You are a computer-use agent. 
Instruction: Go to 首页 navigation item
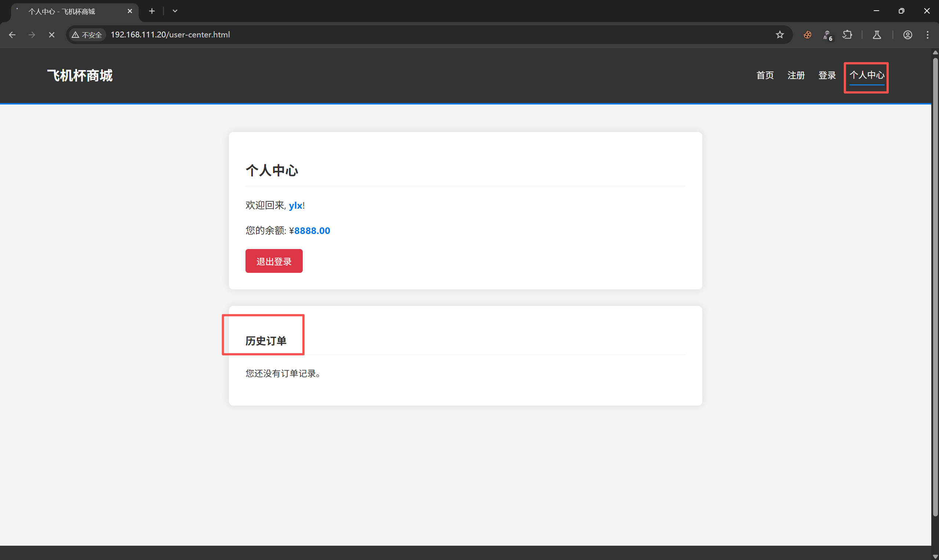tap(765, 75)
